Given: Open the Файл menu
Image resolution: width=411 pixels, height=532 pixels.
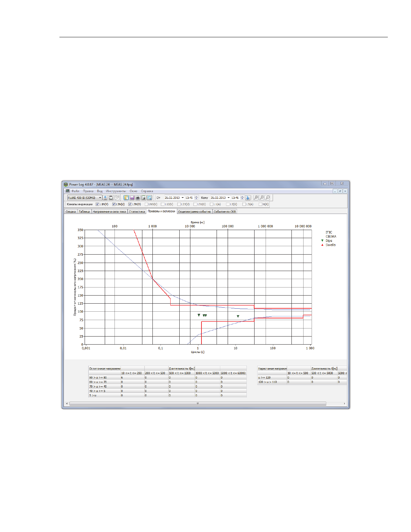Looking at the screenshot, I should 75,191.
